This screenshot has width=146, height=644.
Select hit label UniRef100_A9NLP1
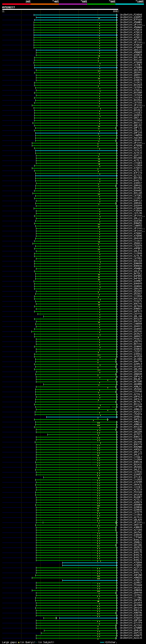[131, 387]
